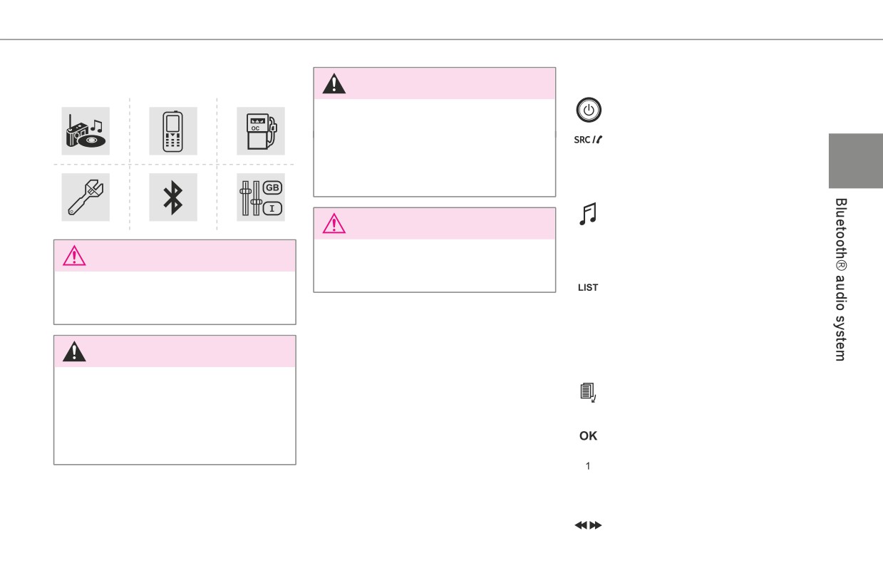Select the preset number 1 button
The image size is (883, 588).
[588, 467]
